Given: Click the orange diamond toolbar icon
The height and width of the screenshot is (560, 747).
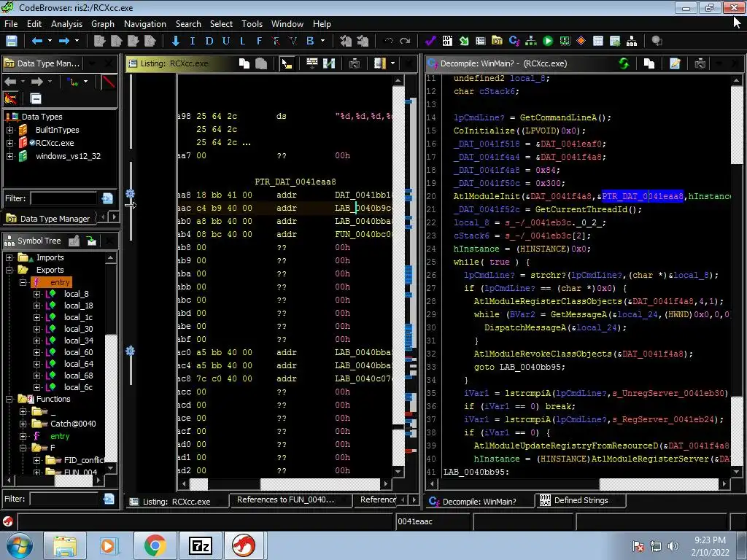Looking at the screenshot, I should pos(581,41).
